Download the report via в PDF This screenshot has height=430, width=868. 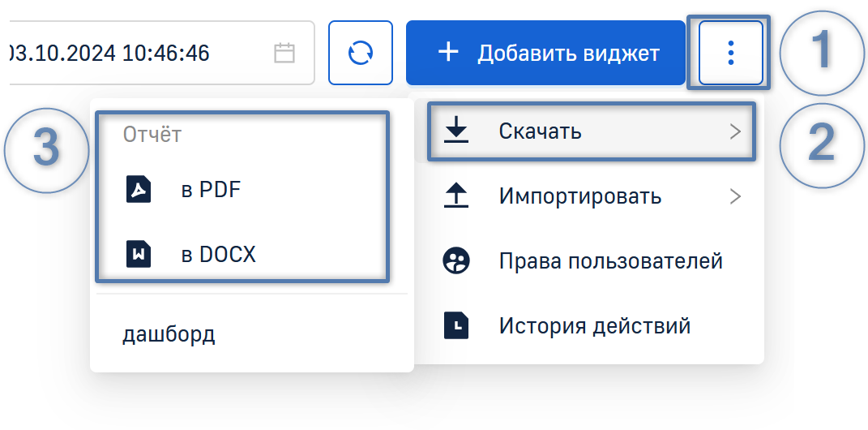(211, 190)
